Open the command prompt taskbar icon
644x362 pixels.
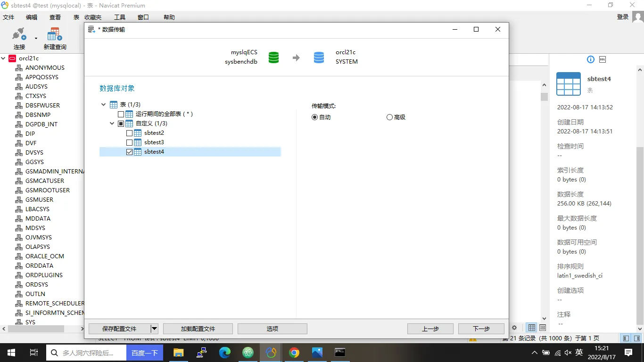coord(340,353)
